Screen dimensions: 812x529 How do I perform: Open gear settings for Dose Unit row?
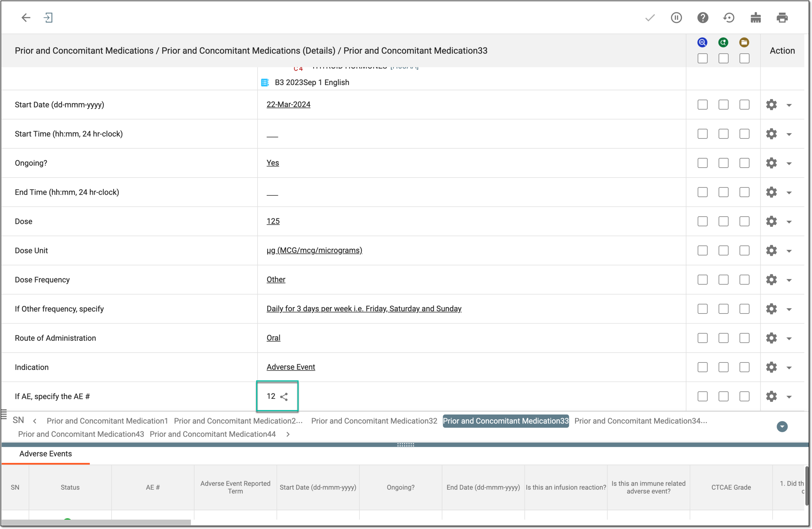pos(771,251)
